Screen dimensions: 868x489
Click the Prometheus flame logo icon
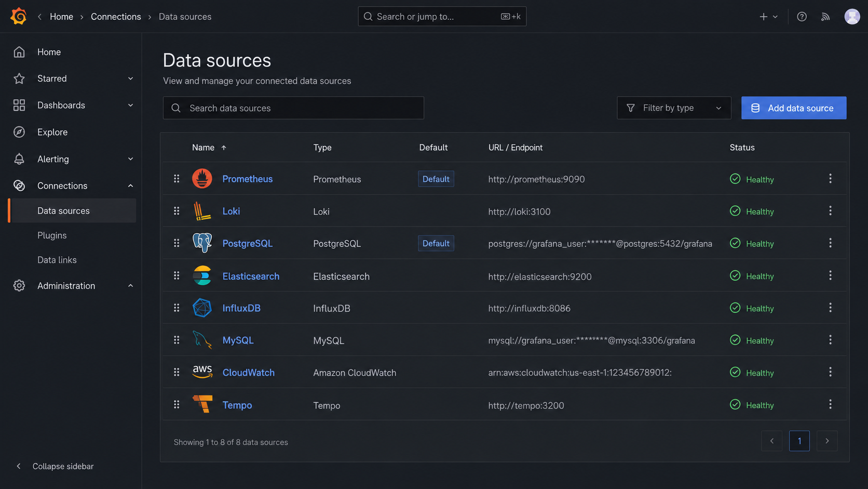coord(202,179)
